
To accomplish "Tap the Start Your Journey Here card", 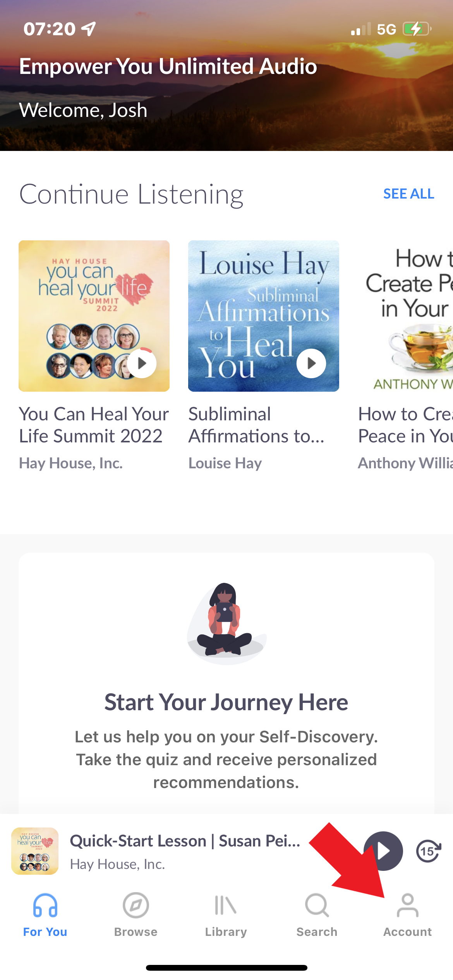I will pyautogui.click(x=226, y=683).
